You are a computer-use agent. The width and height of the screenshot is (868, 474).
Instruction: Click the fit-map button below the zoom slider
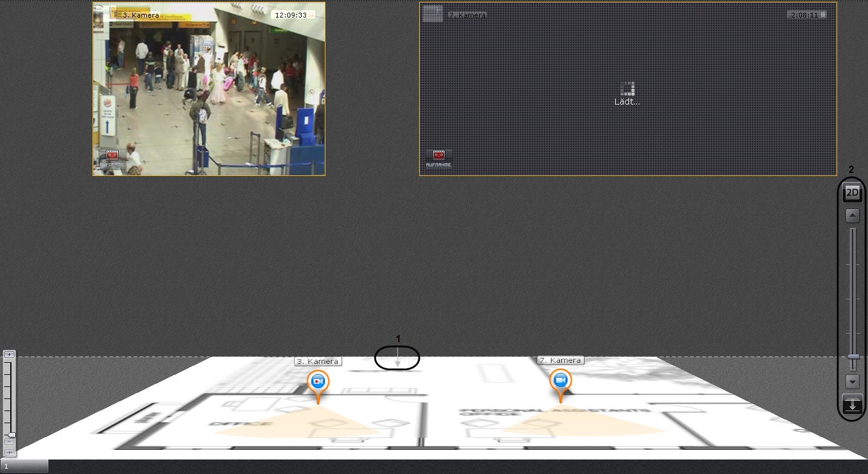(x=9, y=452)
